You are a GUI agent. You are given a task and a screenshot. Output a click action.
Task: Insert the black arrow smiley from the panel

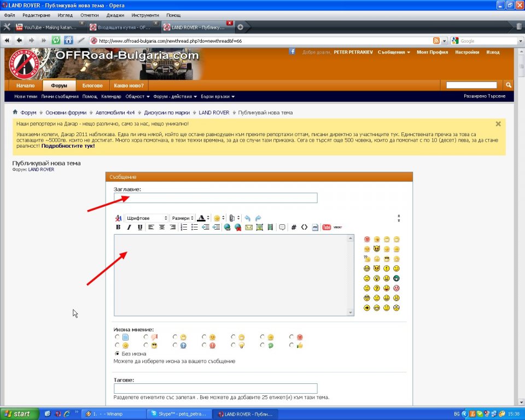tap(367, 307)
